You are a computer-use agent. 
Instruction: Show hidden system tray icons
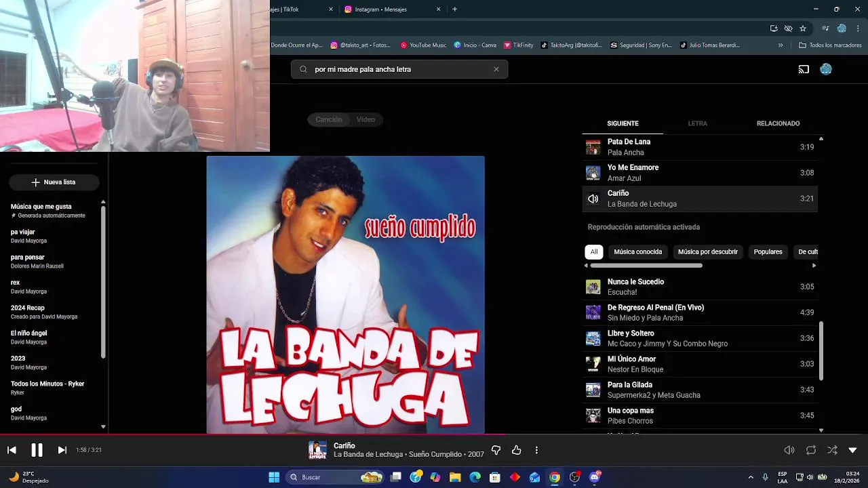(x=750, y=477)
